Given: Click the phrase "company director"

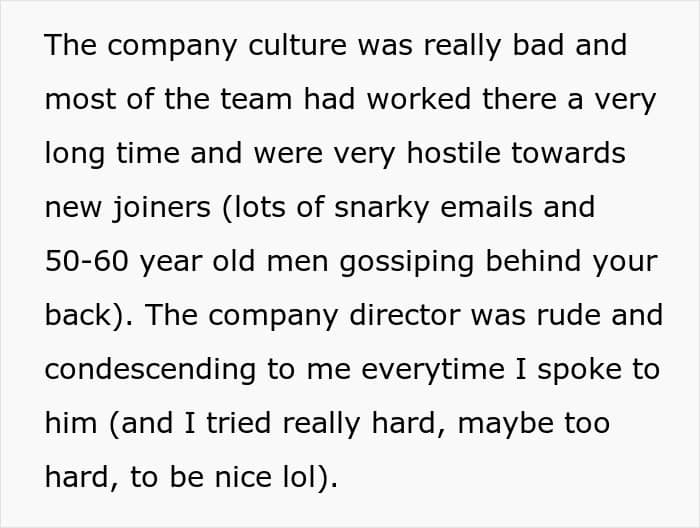Looking at the screenshot, I should 334,316.
